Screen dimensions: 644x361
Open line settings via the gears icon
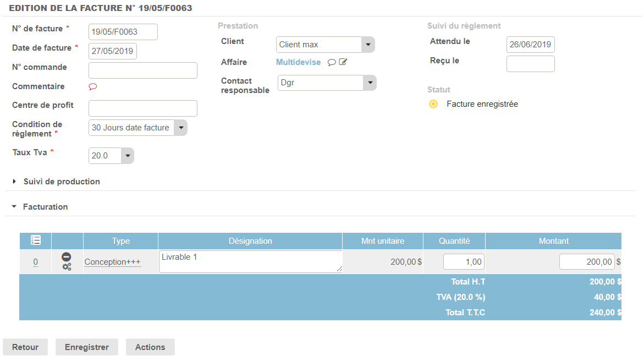[x=67, y=267]
